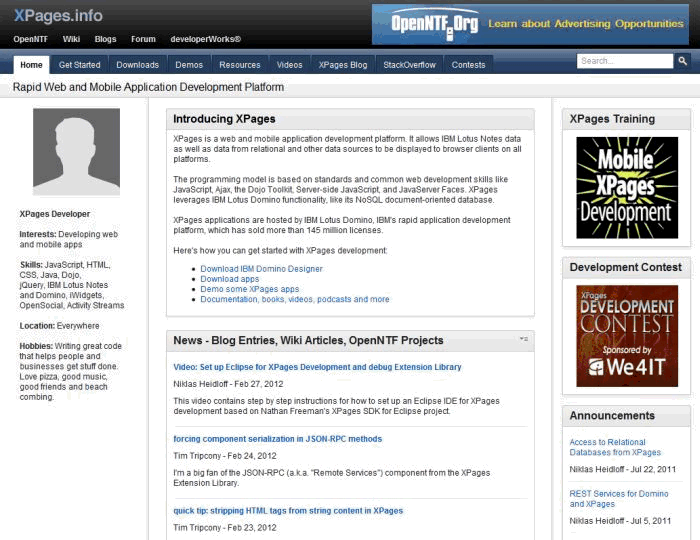Viewport: 700px width, 540px height.
Task: Click Niklas Heidloff - Jul 22, 2011 byline
Action: (x=623, y=469)
